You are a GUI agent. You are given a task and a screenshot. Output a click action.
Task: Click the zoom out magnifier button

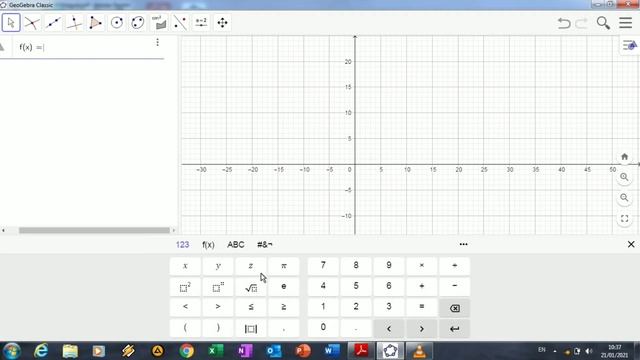tap(624, 198)
